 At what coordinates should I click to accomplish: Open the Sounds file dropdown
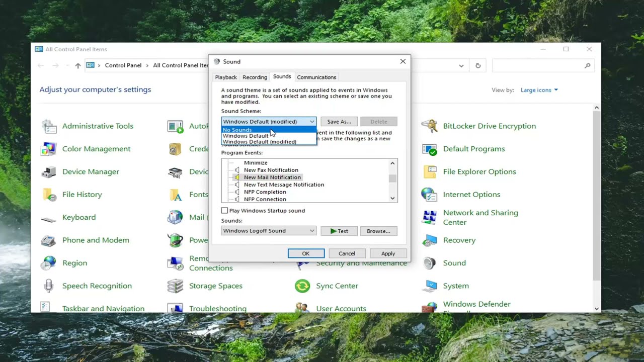[x=269, y=231]
